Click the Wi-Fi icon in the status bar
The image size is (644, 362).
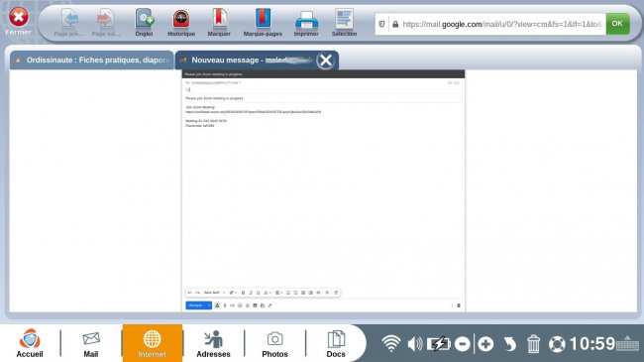coord(391,343)
